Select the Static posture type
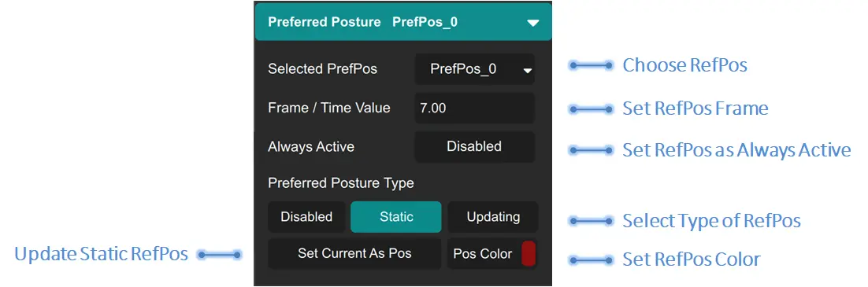The height and width of the screenshot is (287, 868). tap(396, 217)
